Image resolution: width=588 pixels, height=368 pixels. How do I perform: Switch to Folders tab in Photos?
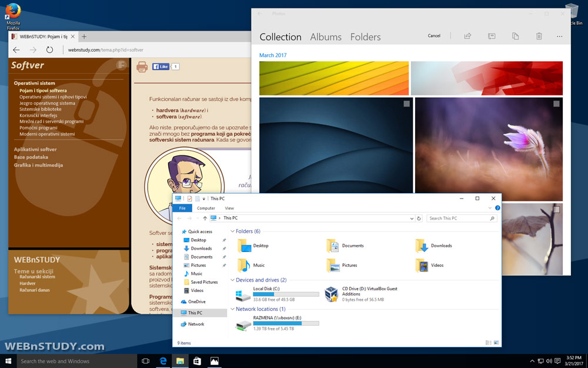[365, 37]
